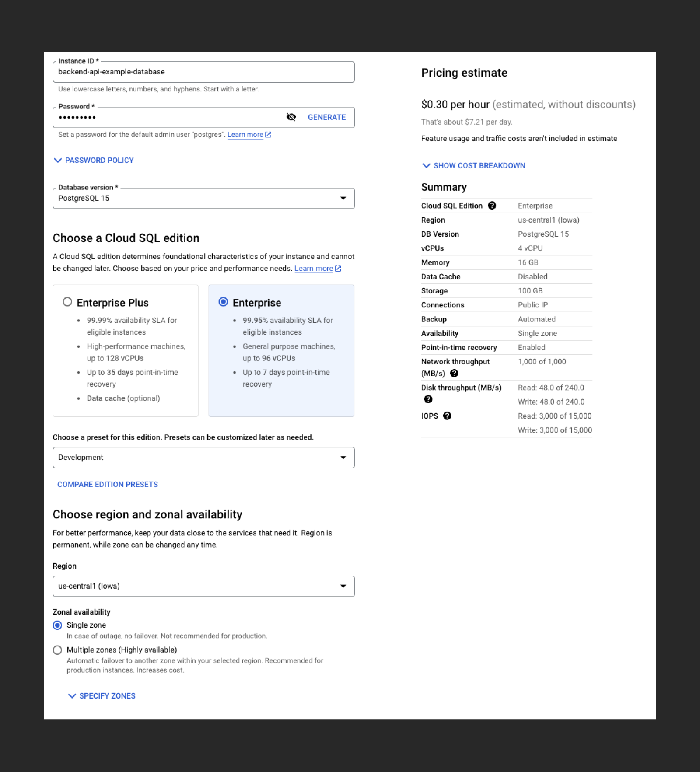
Task: Click the Network throughput help icon
Action: point(454,373)
